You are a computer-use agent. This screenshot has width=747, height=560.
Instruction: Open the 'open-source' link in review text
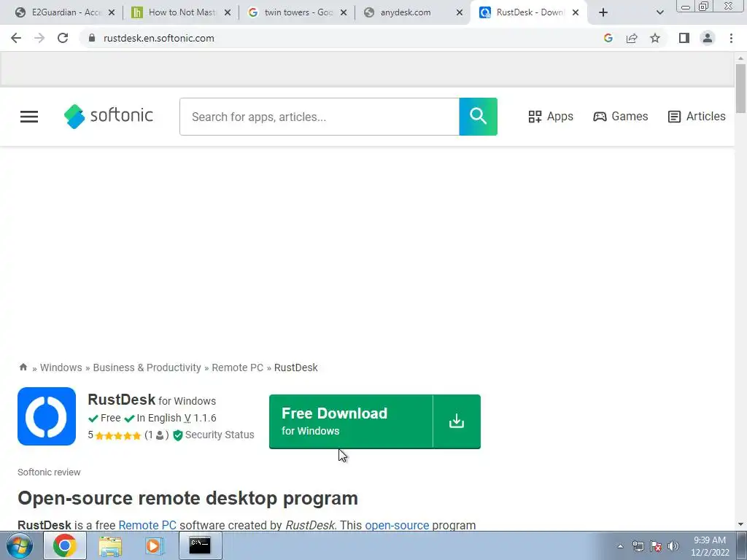tap(397, 525)
